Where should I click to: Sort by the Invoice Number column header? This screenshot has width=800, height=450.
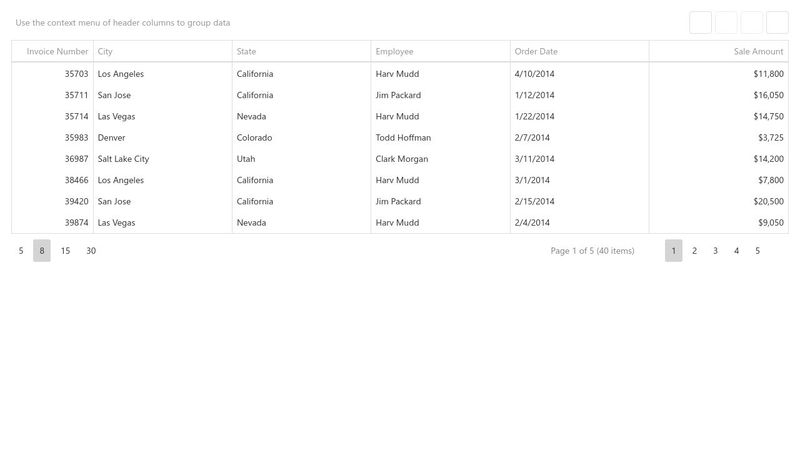(57, 51)
